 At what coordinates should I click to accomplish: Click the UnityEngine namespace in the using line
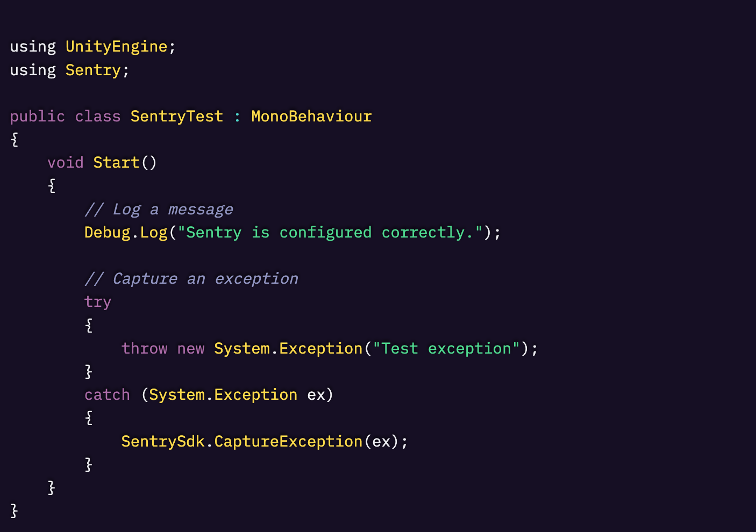(116, 47)
